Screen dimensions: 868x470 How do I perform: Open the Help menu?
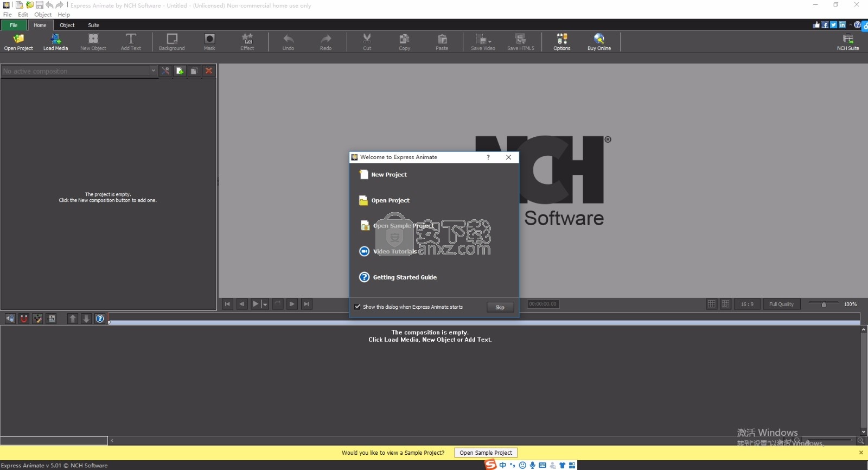pyautogui.click(x=64, y=15)
